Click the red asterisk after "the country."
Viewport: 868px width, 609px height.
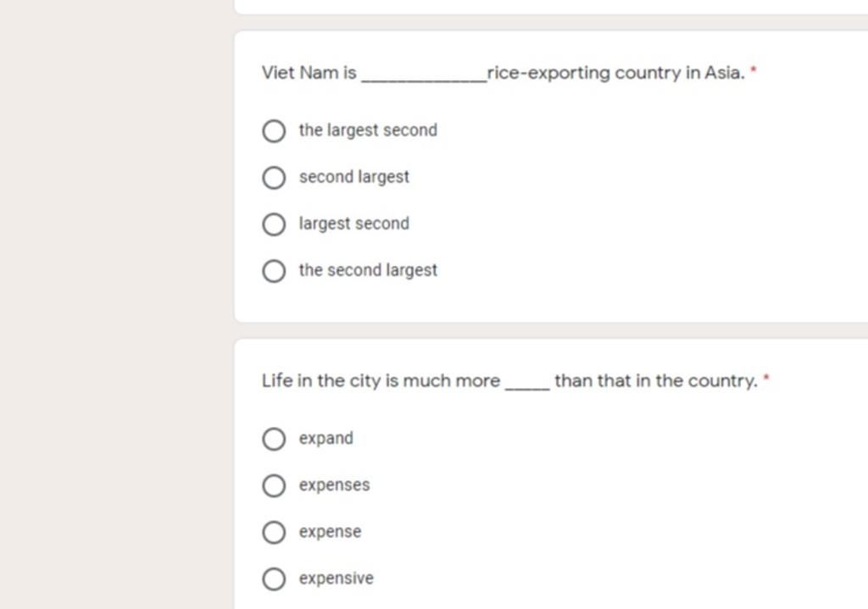click(766, 377)
